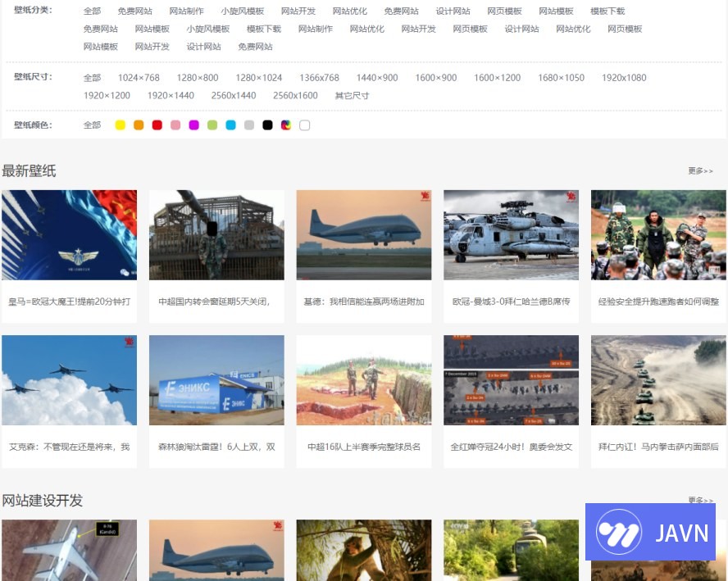Open the bombers over clouds thumbnail

pos(69,380)
